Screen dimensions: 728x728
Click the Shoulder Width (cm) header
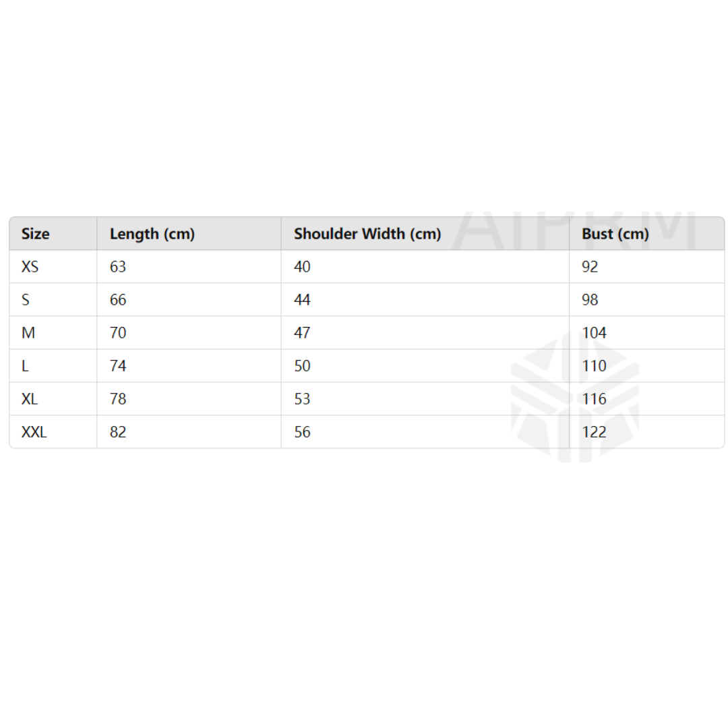tap(367, 234)
